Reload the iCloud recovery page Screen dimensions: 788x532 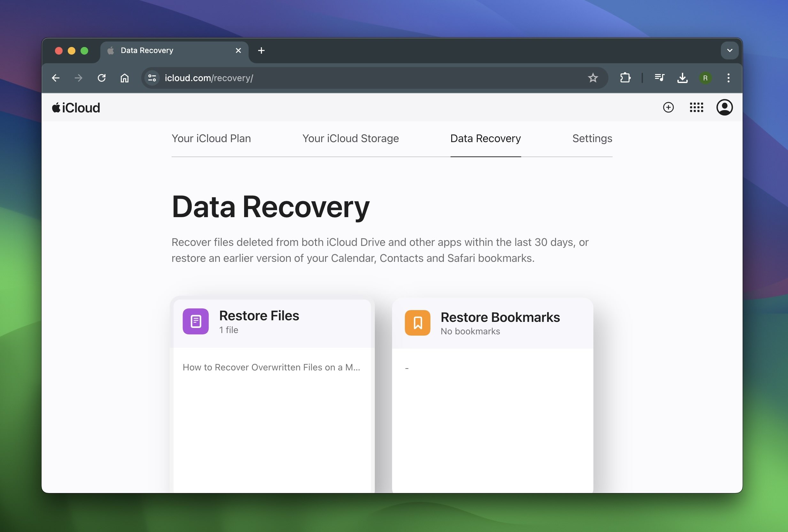click(101, 78)
